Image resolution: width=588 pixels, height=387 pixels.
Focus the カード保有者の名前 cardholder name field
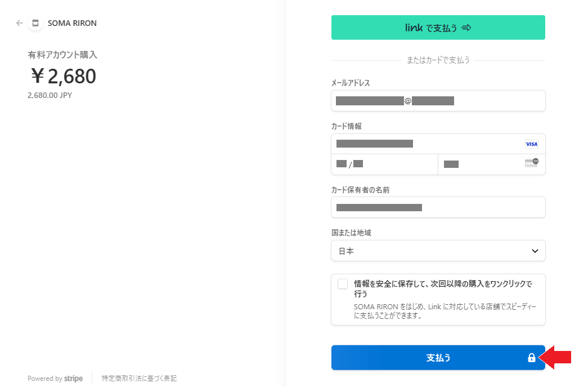438,207
